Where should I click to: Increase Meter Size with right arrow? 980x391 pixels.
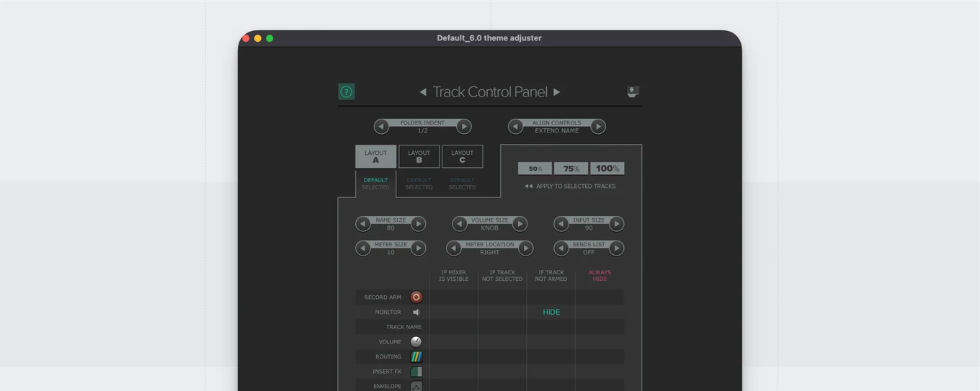(418, 248)
